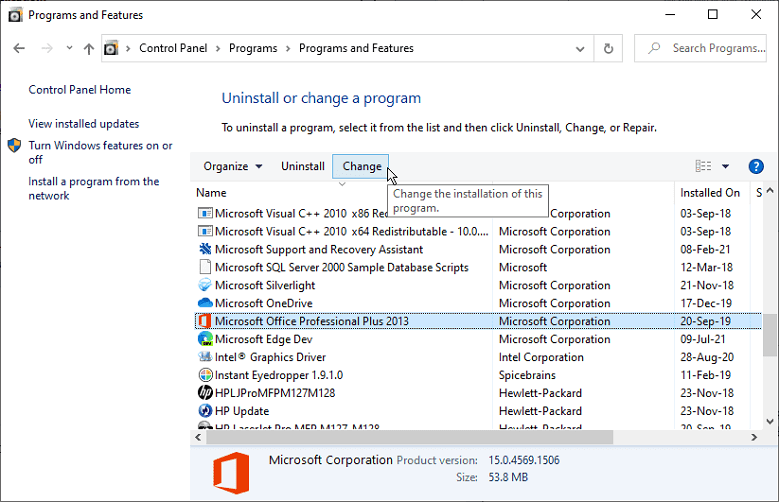Select Microsoft OneDrive program name
Image resolution: width=779 pixels, height=502 pixels.
point(264,303)
